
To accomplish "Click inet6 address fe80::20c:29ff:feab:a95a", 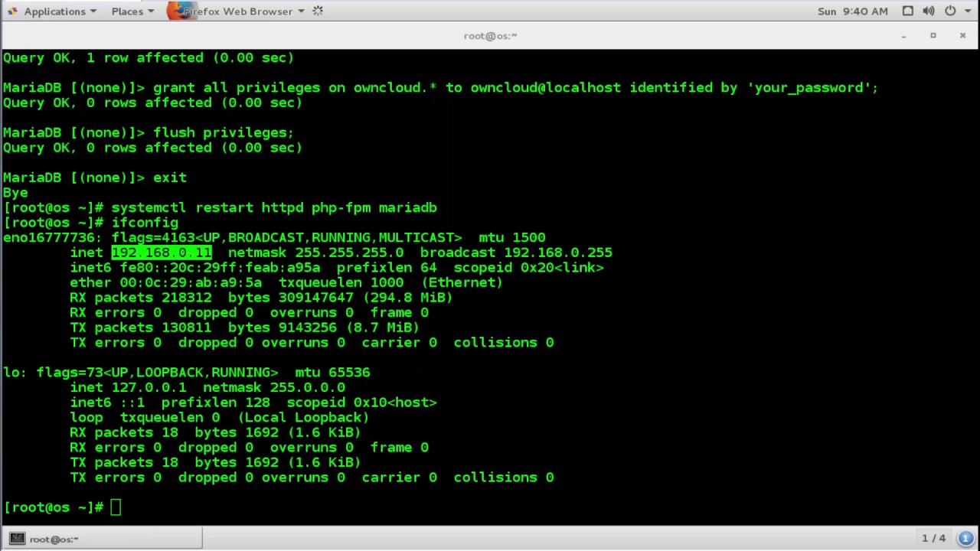I will click(220, 268).
